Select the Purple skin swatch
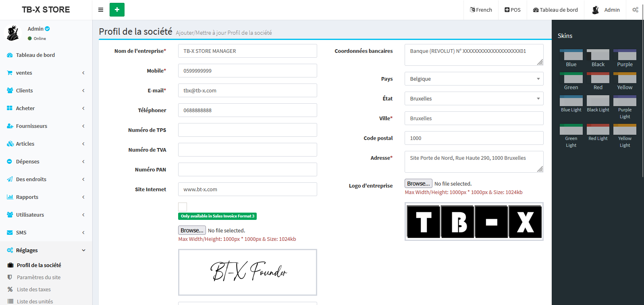644x305 pixels. [625, 55]
